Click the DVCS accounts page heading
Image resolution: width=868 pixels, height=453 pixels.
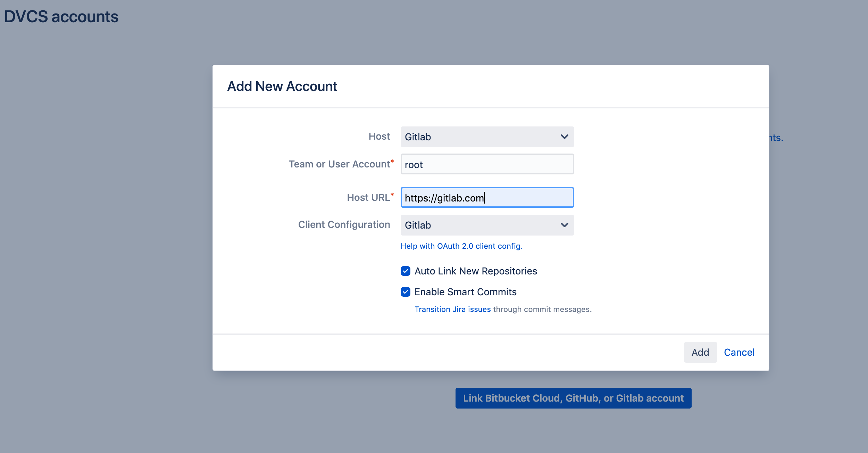[x=61, y=17]
